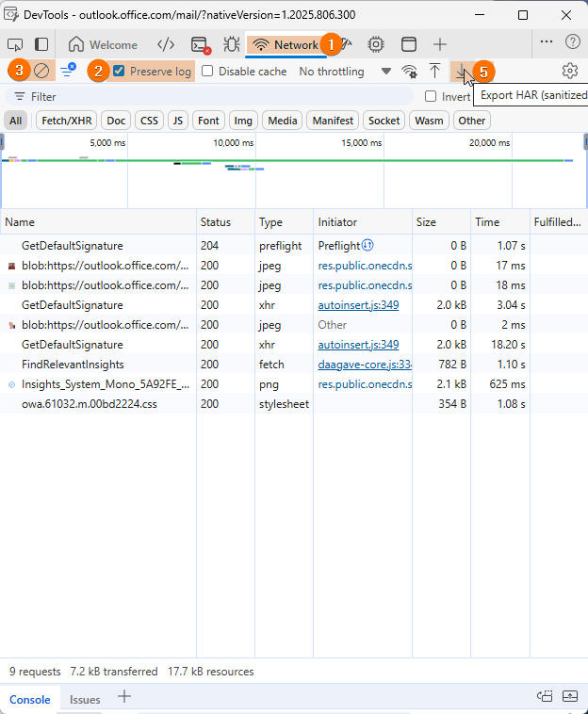
Task: Switch to the Welcome tab
Action: pyautogui.click(x=104, y=44)
